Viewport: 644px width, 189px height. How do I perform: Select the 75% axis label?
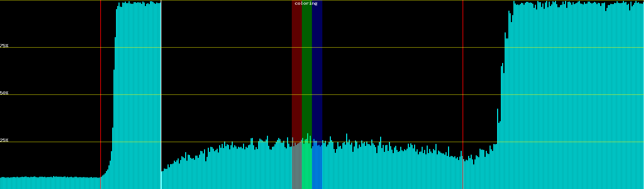(x=4, y=46)
